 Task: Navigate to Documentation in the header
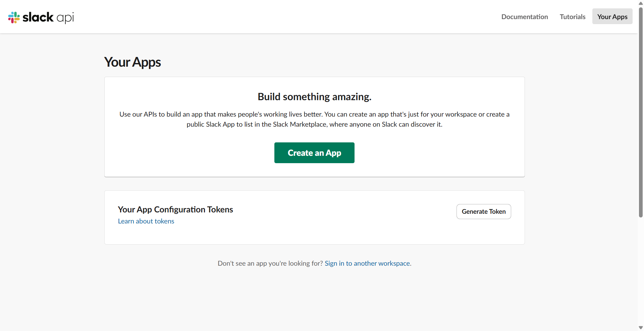(524, 16)
